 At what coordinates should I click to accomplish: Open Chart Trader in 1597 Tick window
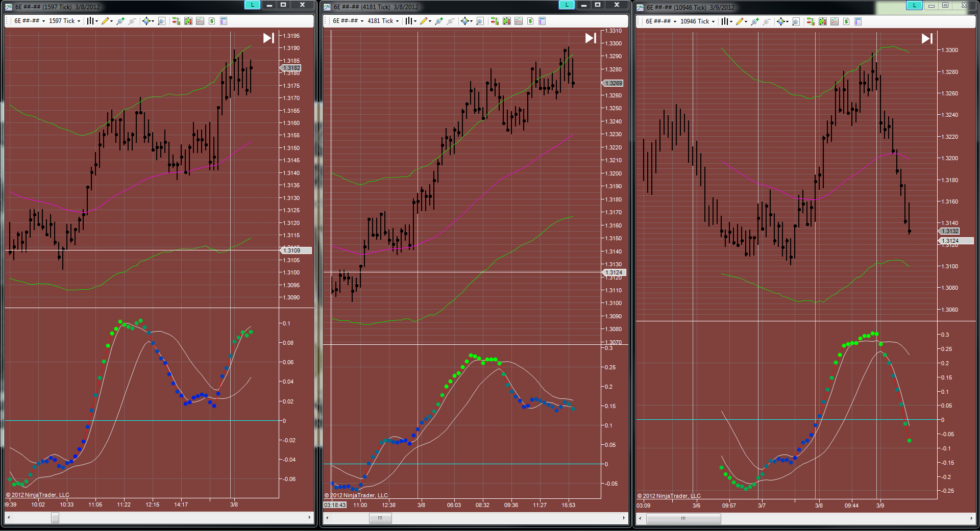click(x=176, y=21)
